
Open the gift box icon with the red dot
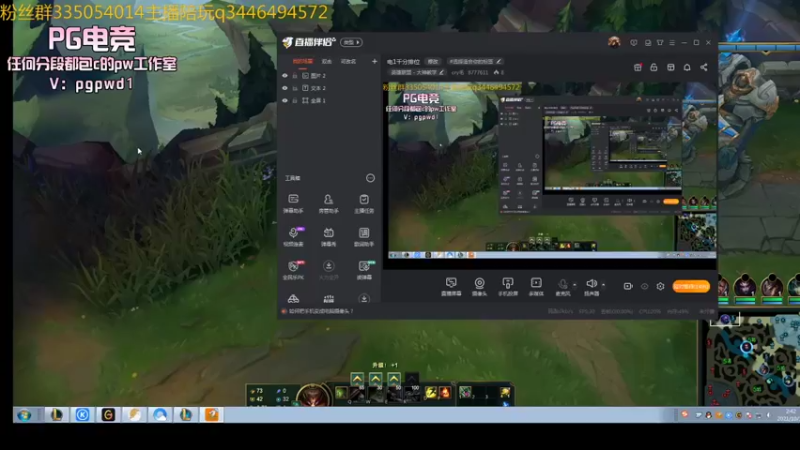(x=638, y=67)
